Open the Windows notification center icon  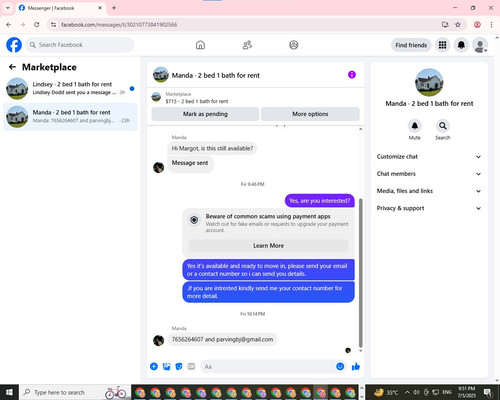point(488,392)
